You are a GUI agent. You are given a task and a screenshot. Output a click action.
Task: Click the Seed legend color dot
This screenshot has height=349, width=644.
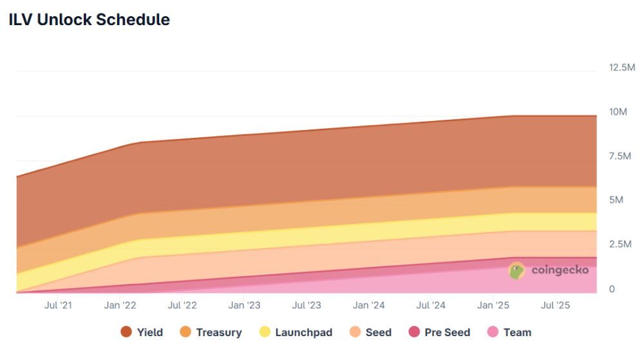coord(355,332)
